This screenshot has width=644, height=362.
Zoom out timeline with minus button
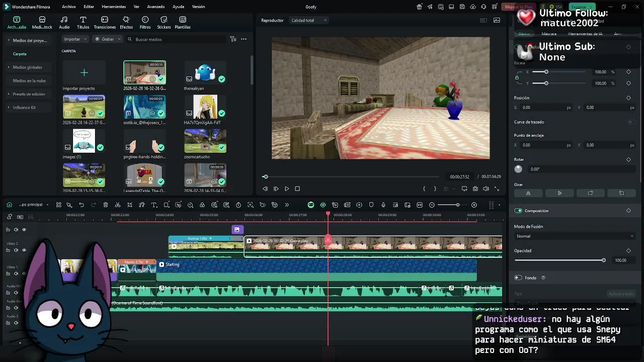(x=432, y=205)
